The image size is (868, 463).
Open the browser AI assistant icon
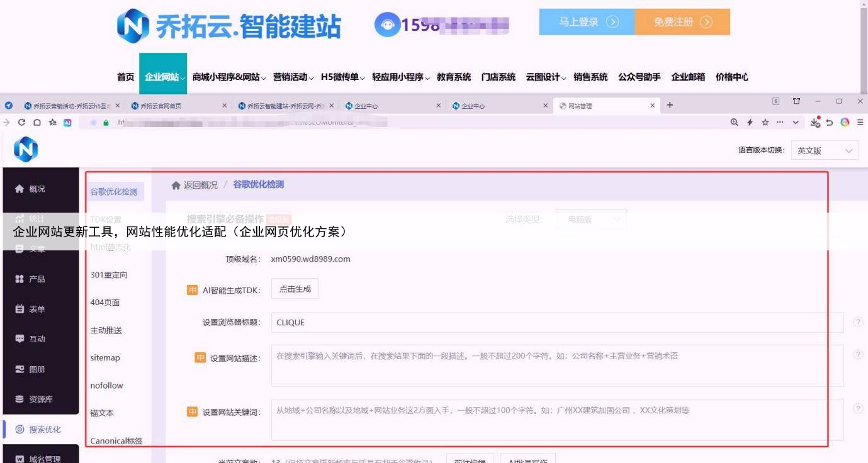[x=67, y=123]
